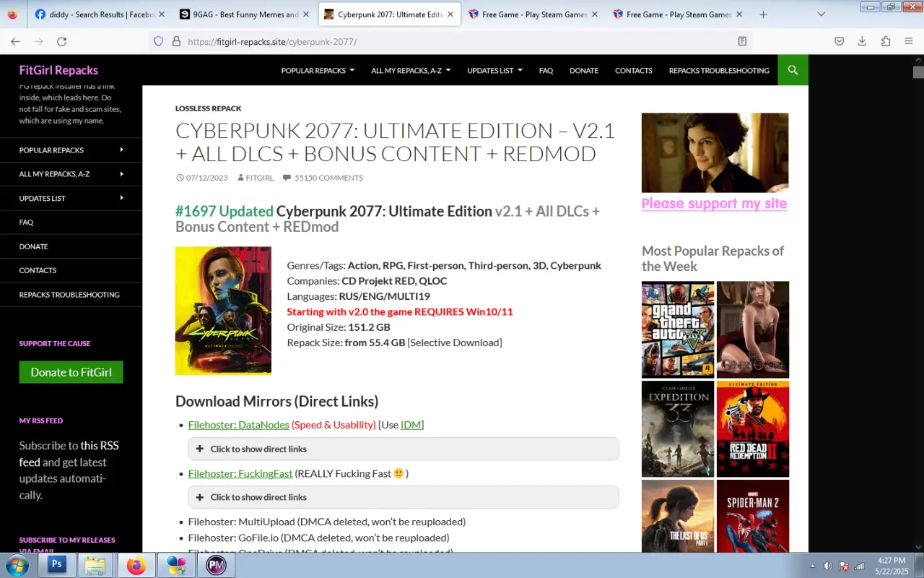Open Repacks Troubleshooting in the top navigation
Image resolution: width=924 pixels, height=578 pixels.
719,70
